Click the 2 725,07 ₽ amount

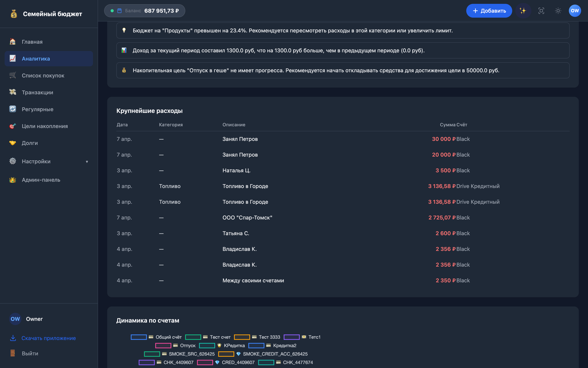[x=442, y=218]
